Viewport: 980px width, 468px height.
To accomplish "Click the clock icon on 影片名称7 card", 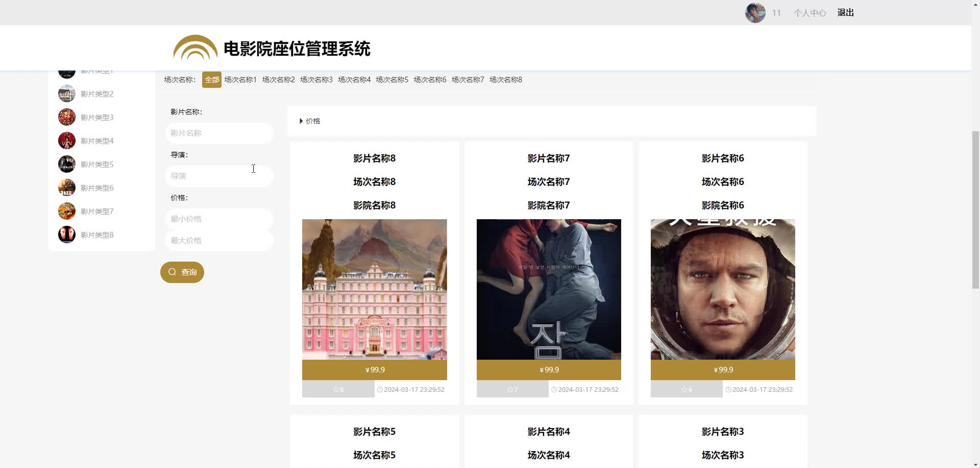I will [x=554, y=389].
